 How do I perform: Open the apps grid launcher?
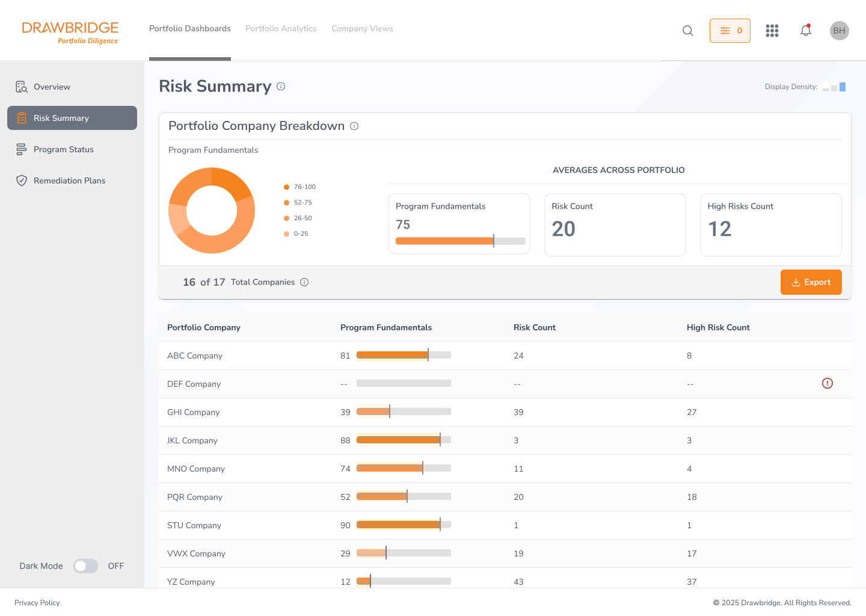coord(772,31)
